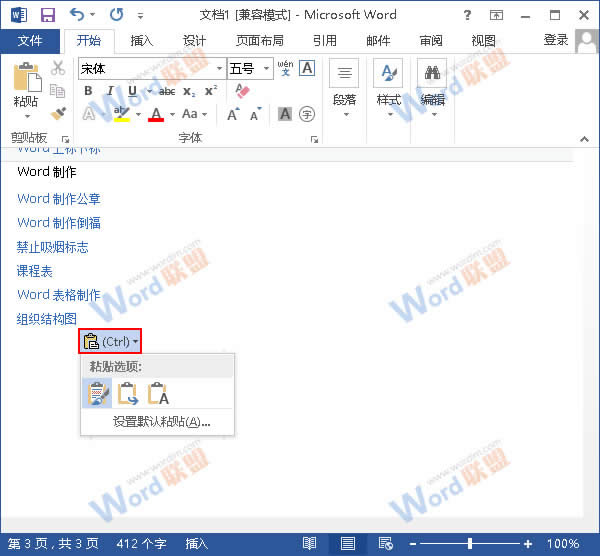Expand the underline style arrow
This screenshot has height=556, width=600.
[150, 91]
